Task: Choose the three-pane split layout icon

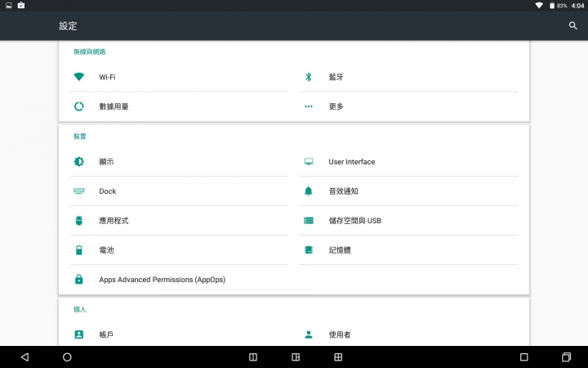Action: click(x=296, y=357)
